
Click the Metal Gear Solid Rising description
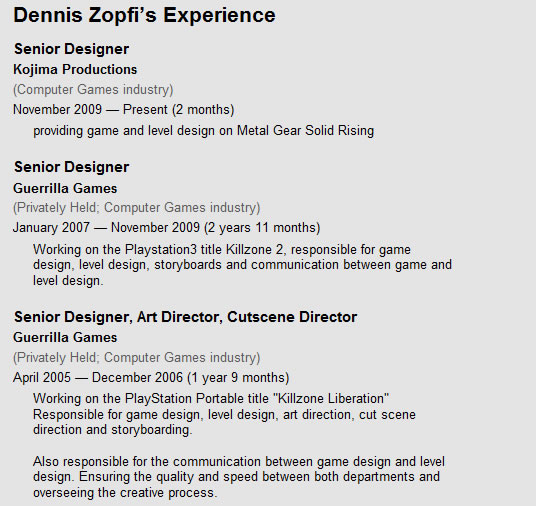203,131
